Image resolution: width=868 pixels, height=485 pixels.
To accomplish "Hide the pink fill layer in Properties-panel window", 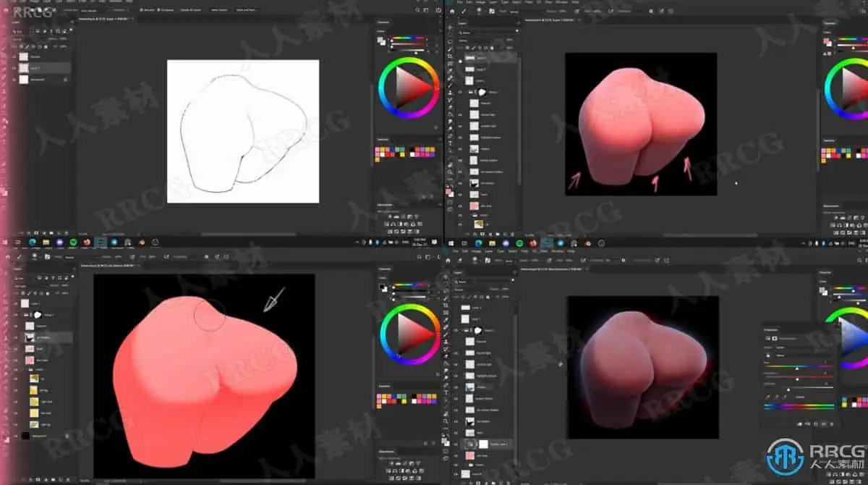I will (x=456, y=456).
